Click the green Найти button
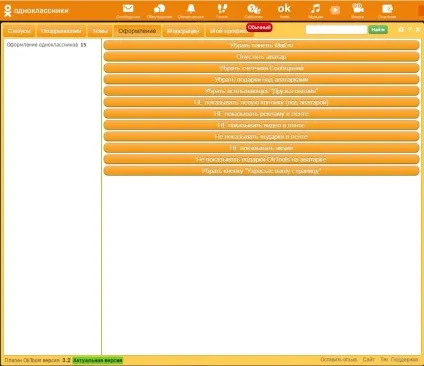 (378, 30)
